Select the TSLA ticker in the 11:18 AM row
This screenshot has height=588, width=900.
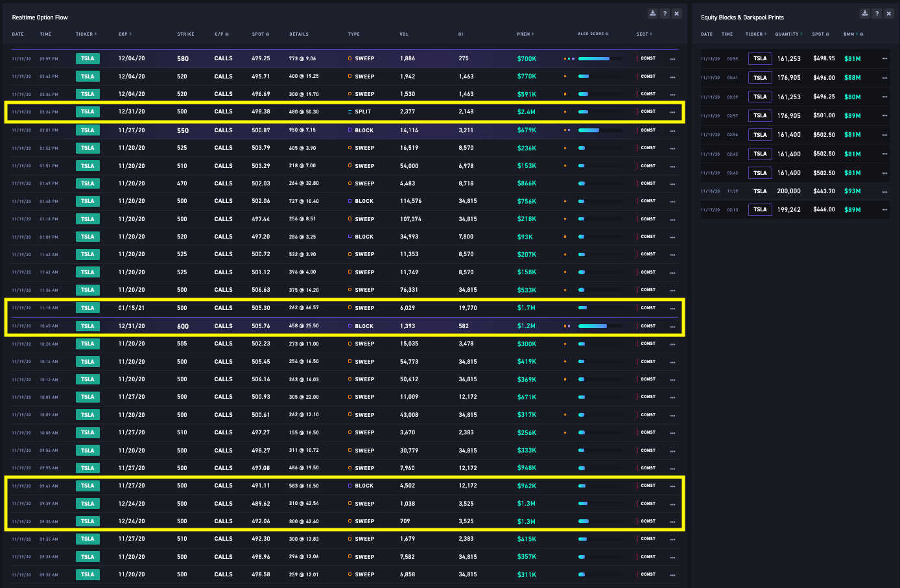88,308
